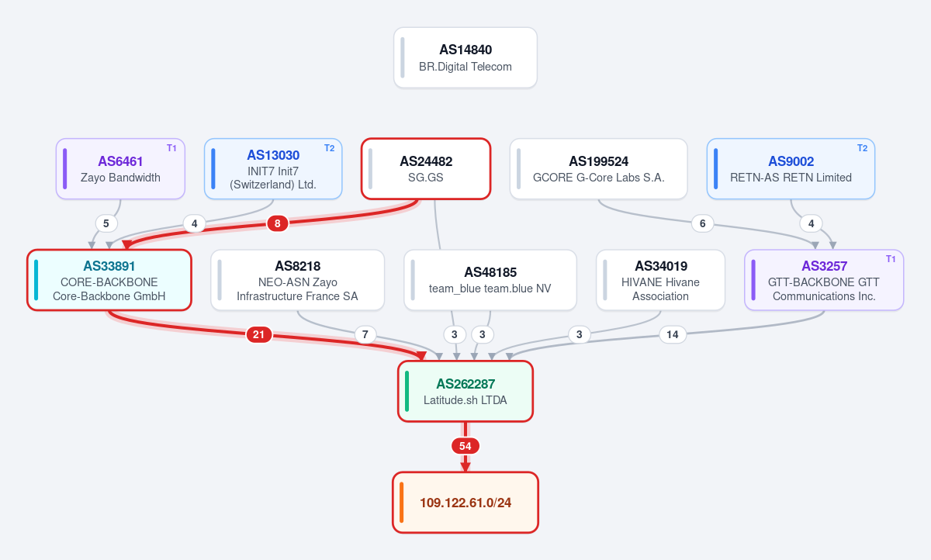Open the AS13030 INIT7 node
The height and width of the screenshot is (560, 931).
coord(273,169)
